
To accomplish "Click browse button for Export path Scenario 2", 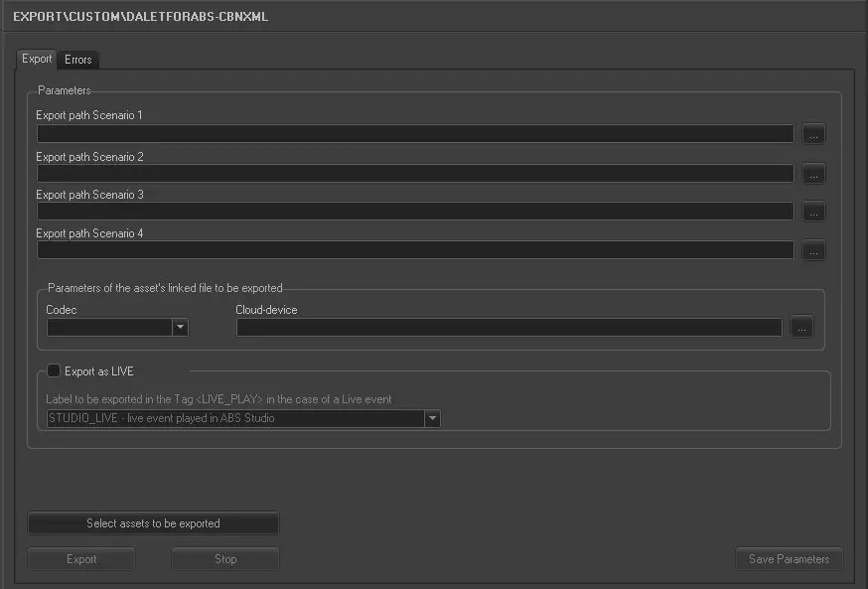I will (813, 174).
